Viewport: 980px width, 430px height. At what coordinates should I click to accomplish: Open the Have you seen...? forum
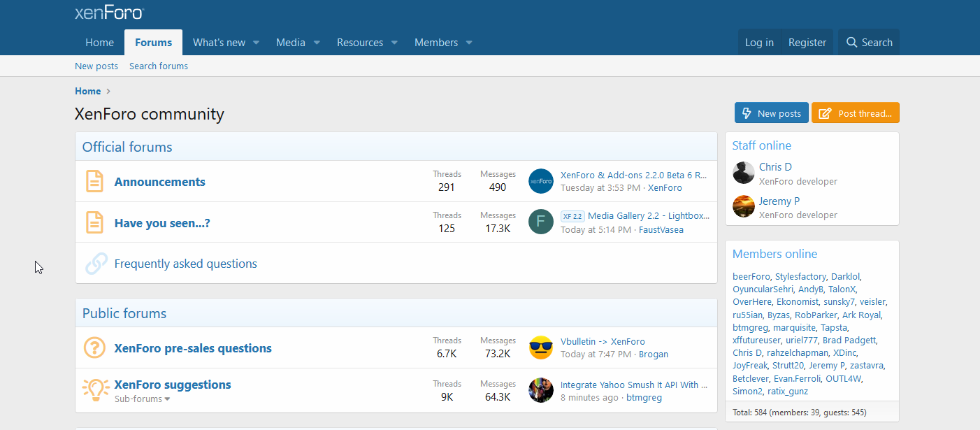[162, 223]
